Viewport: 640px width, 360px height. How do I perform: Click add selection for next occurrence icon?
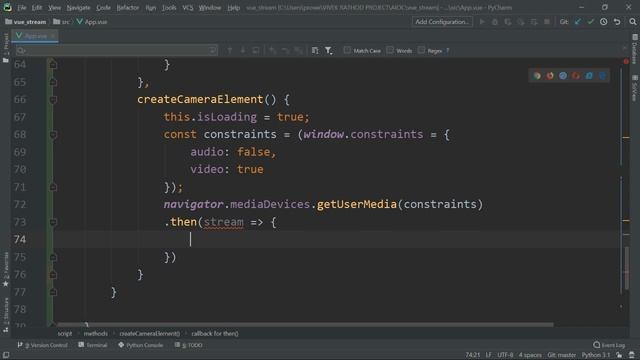click(x=273, y=51)
